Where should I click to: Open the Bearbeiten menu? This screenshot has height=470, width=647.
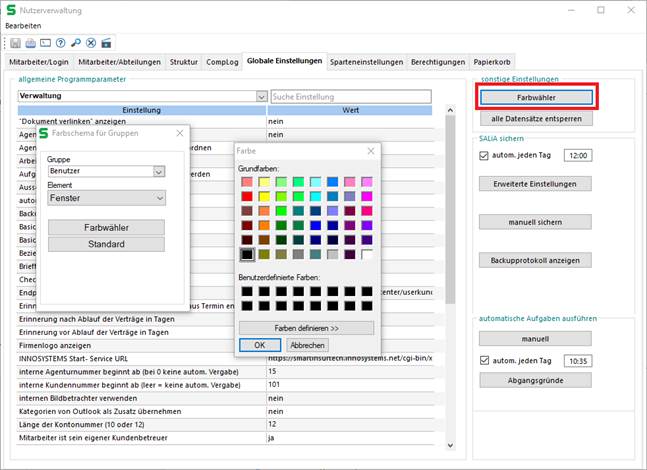click(x=23, y=25)
